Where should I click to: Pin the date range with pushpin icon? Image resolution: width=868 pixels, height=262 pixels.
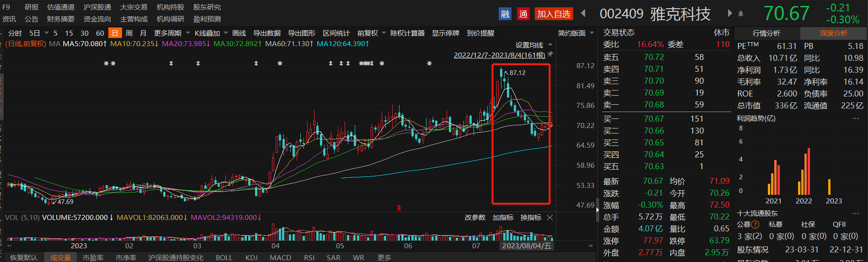pyautogui.click(x=550, y=54)
